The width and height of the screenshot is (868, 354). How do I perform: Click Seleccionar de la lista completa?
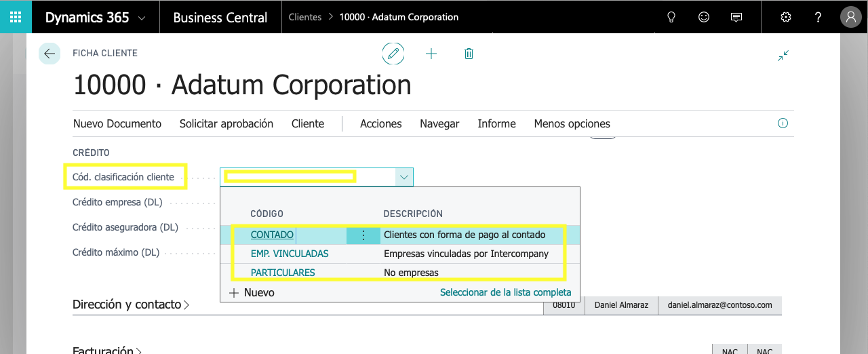click(x=506, y=292)
